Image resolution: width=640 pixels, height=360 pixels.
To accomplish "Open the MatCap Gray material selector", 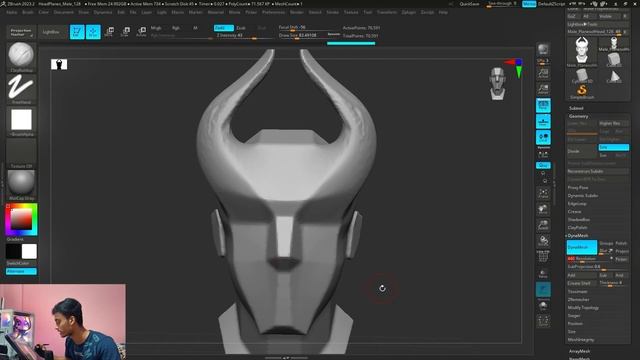I will (x=21, y=184).
